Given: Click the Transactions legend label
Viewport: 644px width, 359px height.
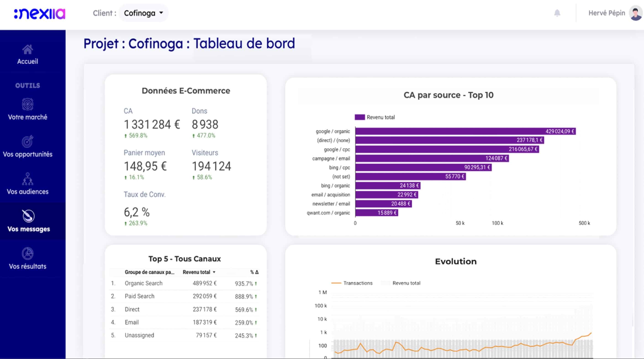Looking at the screenshot, I should tap(358, 283).
